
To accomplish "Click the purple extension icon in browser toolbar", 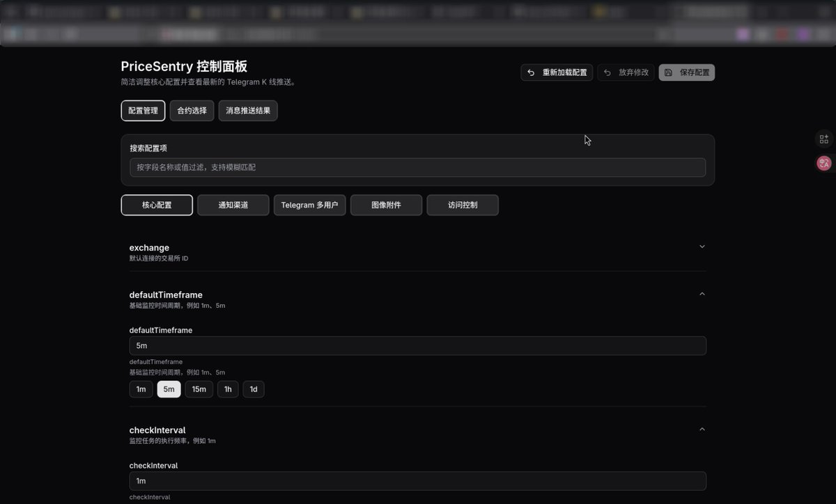I will [x=803, y=33].
